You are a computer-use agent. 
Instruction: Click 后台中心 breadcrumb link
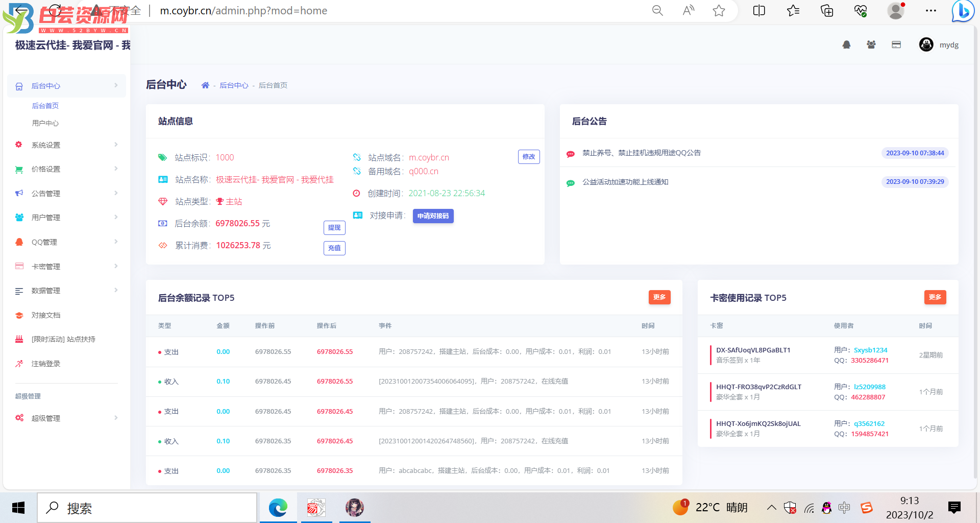pyautogui.click(x=234, y=85)
